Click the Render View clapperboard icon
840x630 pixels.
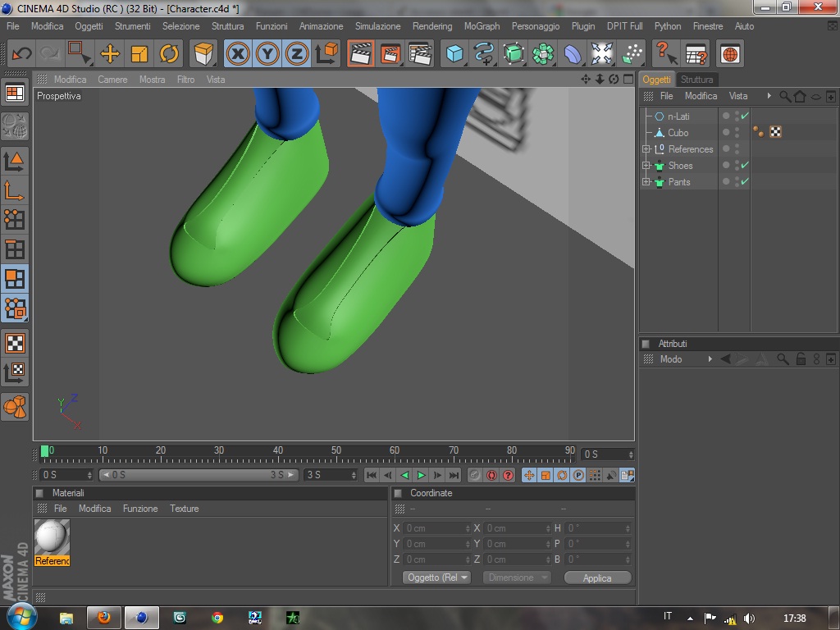tap(360, 54)
